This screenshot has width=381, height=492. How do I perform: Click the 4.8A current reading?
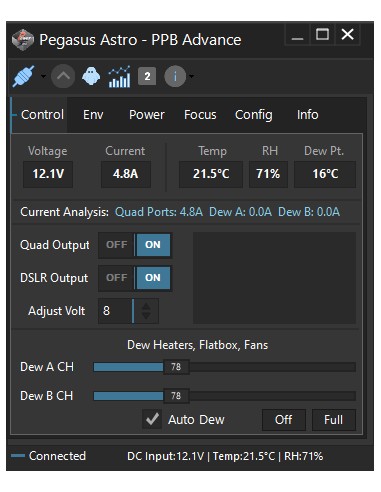point(126,174)
